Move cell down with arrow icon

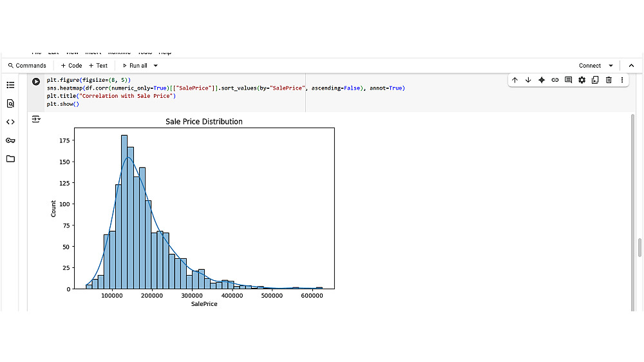pyautogui.click(x=528, y=80)
